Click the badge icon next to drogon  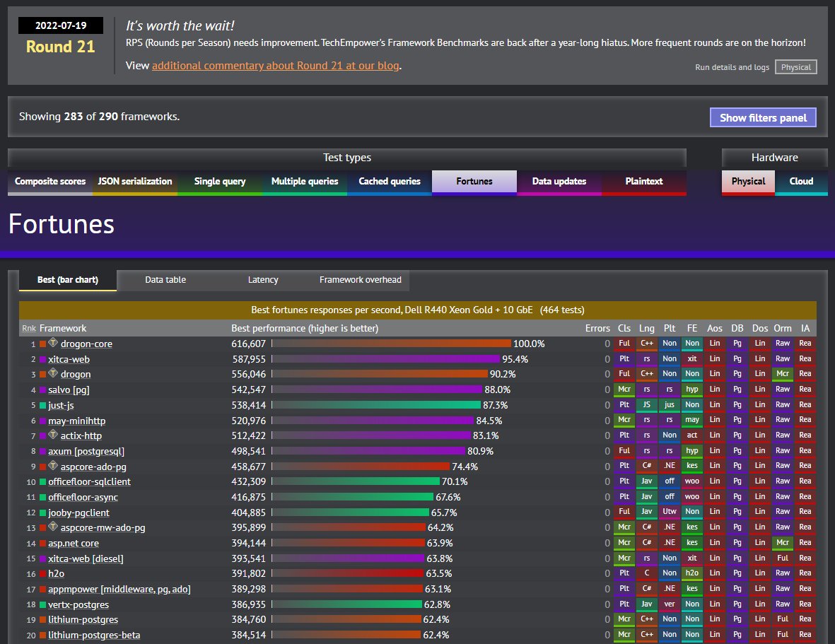tap(53, 374)
